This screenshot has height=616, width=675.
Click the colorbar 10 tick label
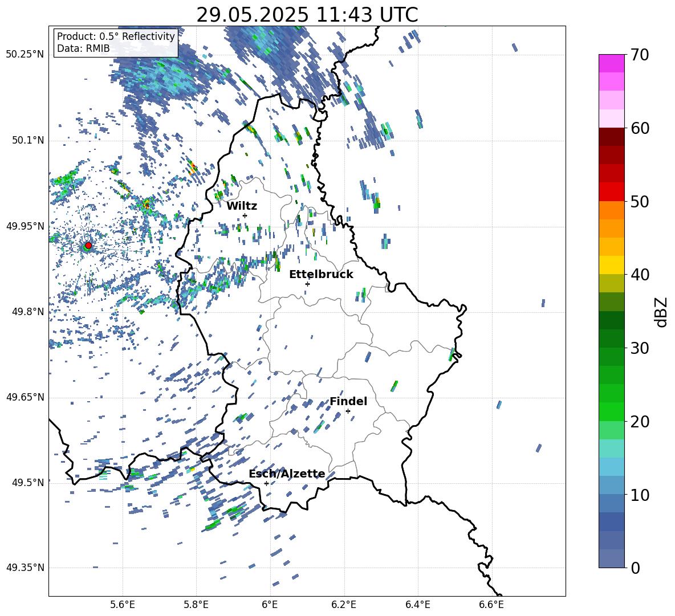click(x=640, y=495)
